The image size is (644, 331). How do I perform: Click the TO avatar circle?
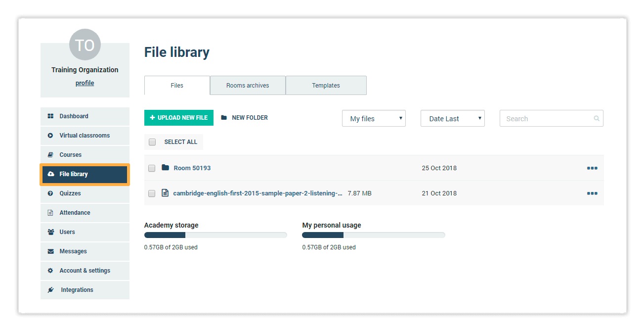pyautogui.click(x=85, y=45)
